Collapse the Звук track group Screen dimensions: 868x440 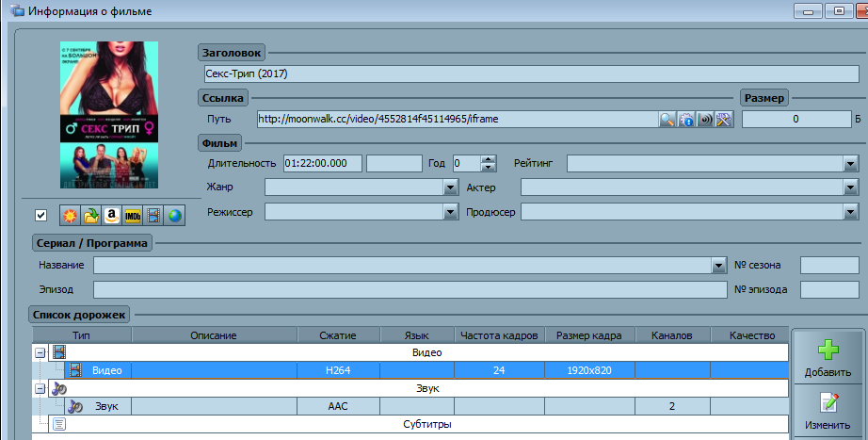click(x=40, y=388)
